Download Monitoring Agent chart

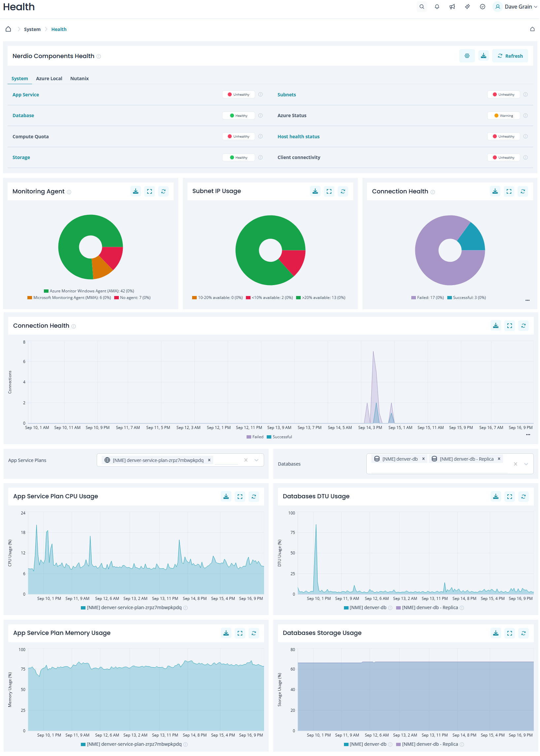(x=136, y=191)
